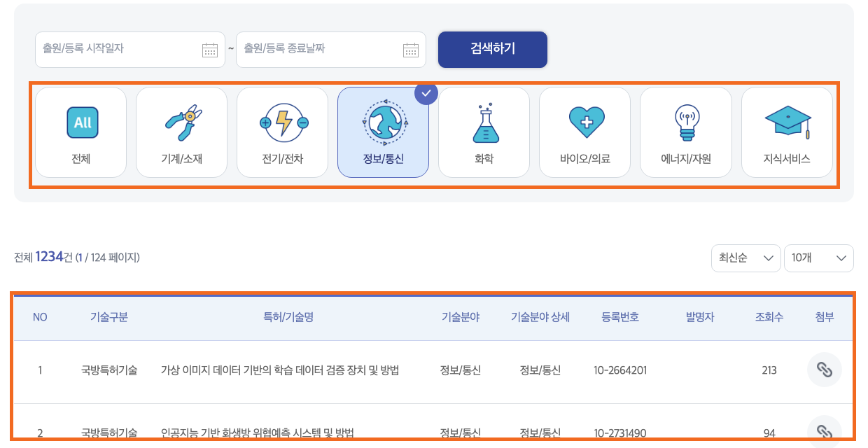This screenshot has height=448, width=868.
Task: Pick the 화학 flask category
Action: (484, 132)
